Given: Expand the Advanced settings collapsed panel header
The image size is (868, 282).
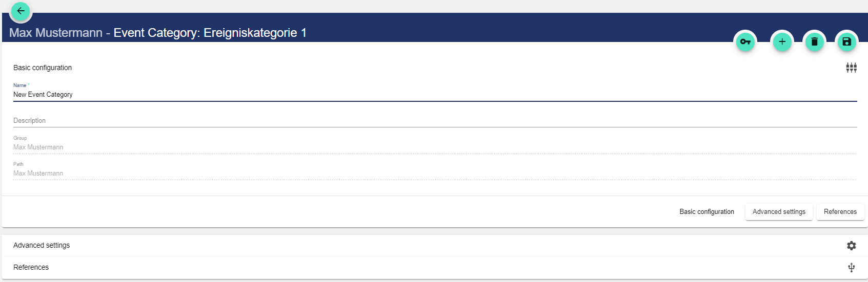Looking at the screenshot, I should [x=42, y=246].
